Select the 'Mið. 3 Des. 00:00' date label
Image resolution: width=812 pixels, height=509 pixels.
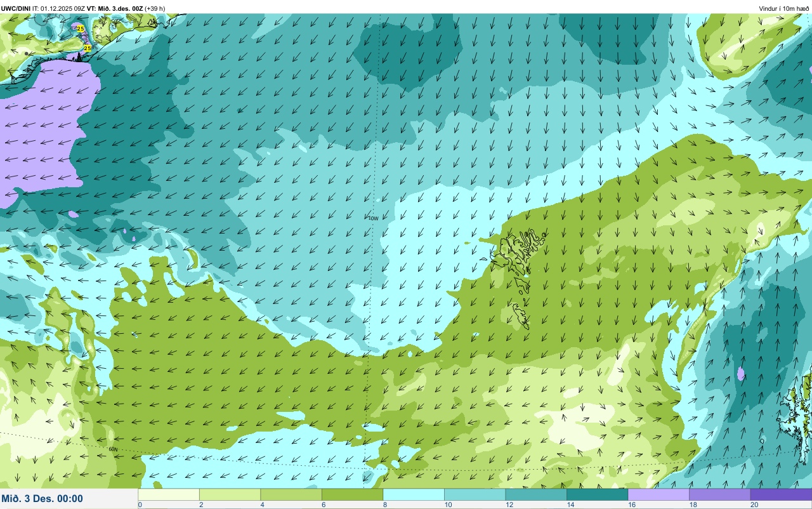tap(42, 499)
